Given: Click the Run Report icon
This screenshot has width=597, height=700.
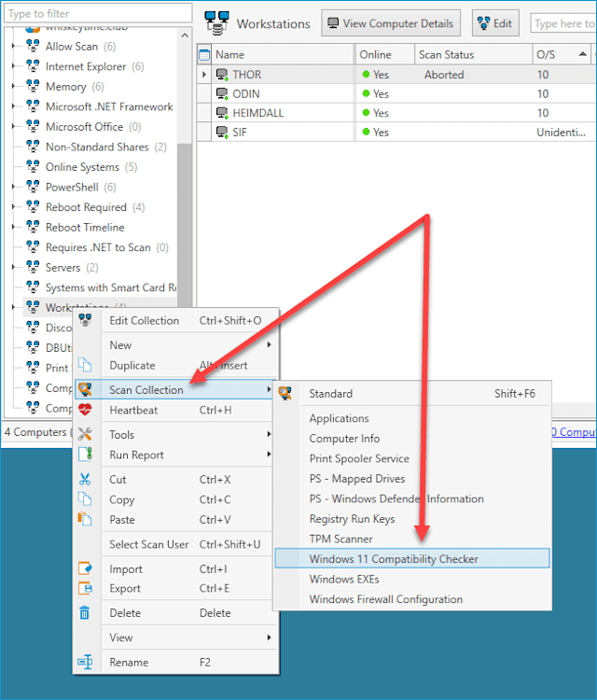Looking at the screenshot, I should 85,454.
